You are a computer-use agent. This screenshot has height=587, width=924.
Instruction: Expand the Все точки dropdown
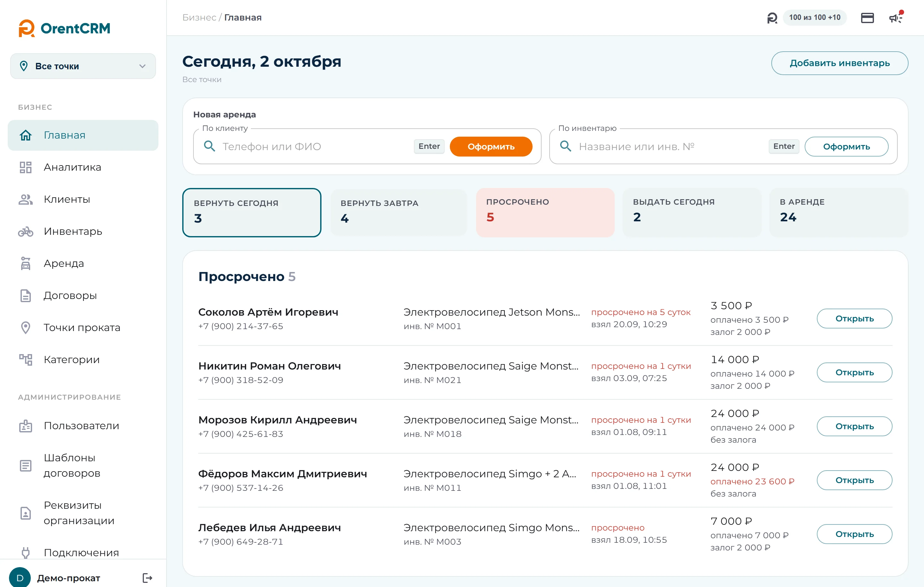(83, 66)
